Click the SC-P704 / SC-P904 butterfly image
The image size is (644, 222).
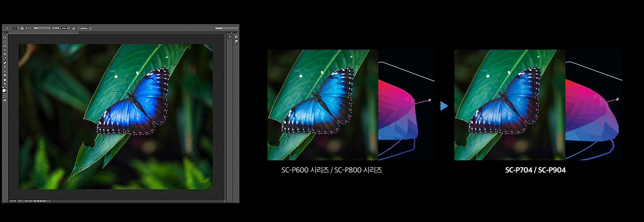pyautogui.click(x=509, y=105)
